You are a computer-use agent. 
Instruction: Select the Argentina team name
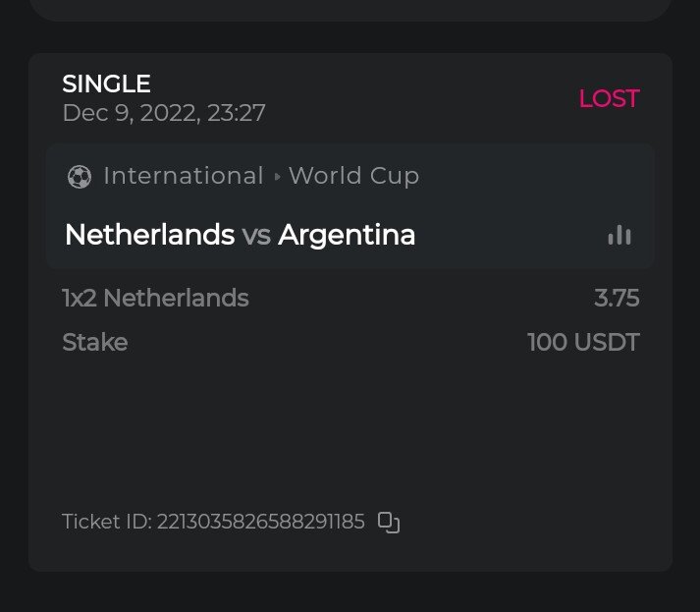[x=347, y=235]
